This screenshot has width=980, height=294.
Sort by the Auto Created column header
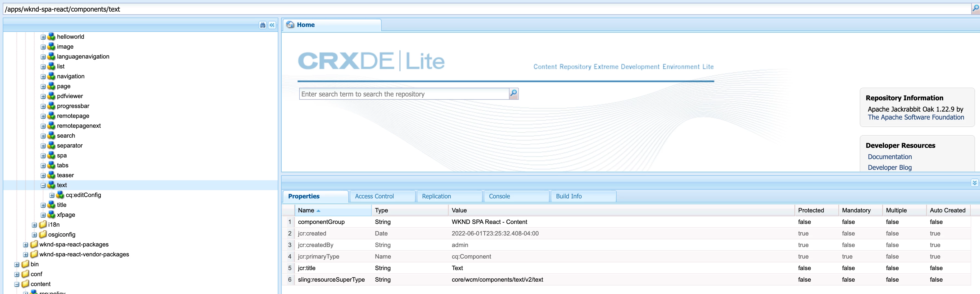(x=948, y=210)
